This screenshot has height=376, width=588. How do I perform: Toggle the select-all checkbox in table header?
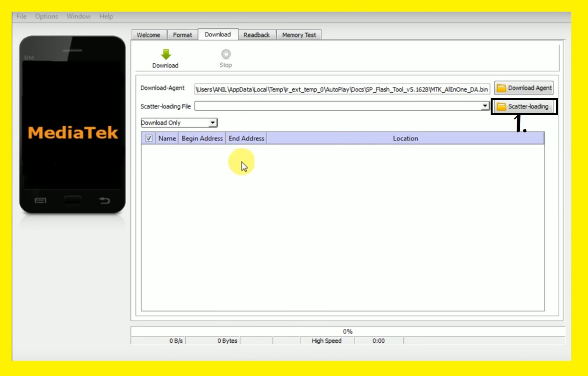tap(149, 138)
